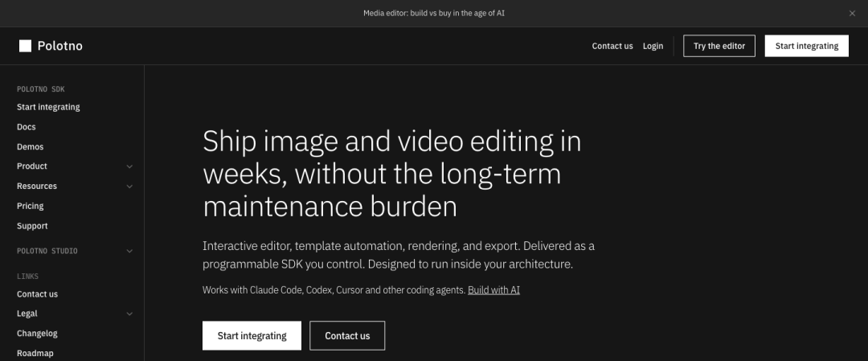Expand the Product chevron in sidebar
Screen dimensions: 868x361
point(129,166)
